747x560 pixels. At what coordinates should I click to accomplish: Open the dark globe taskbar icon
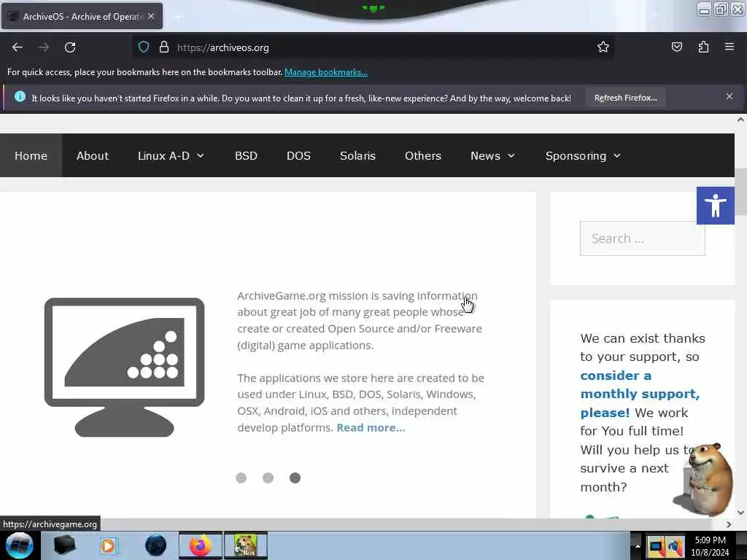point(155,545)
